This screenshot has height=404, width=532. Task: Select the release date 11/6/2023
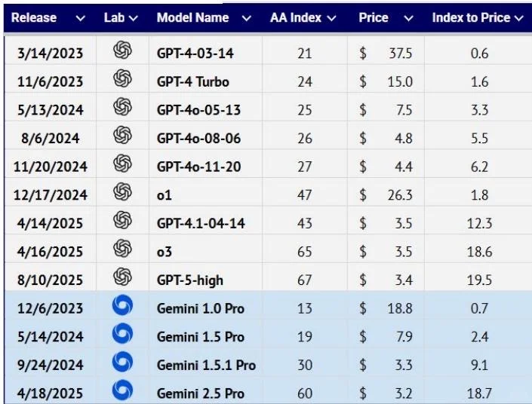pos(51,82)
